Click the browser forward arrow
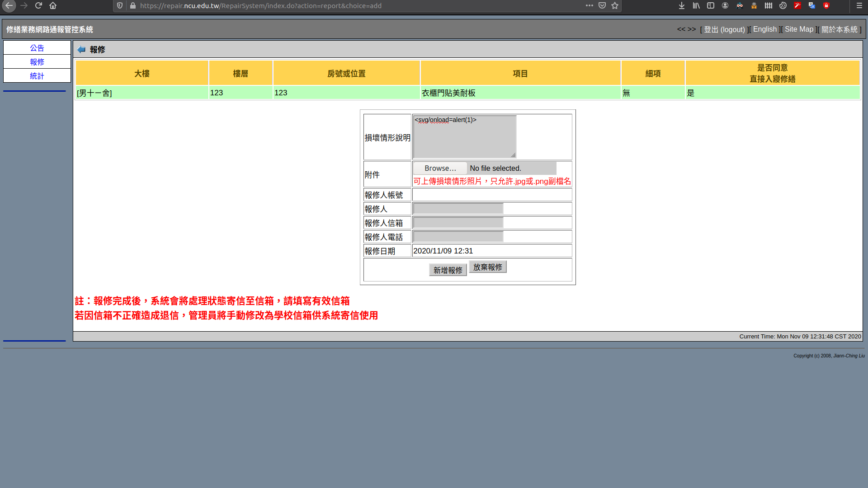 [24, 5]
